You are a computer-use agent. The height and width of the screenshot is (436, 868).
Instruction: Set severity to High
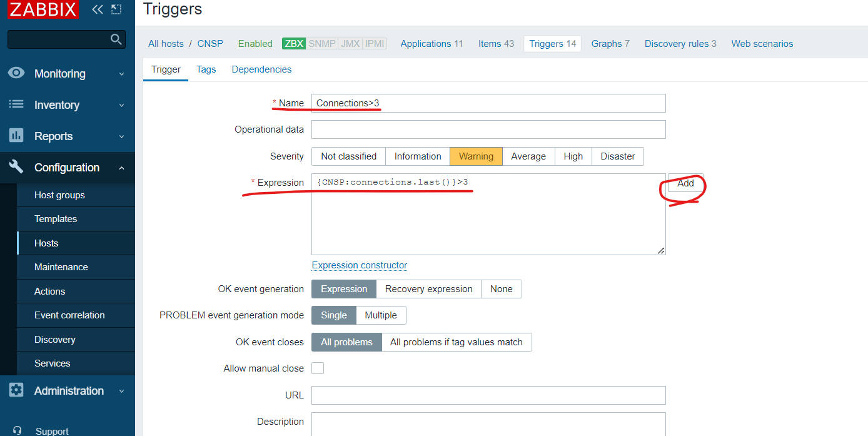click(x=573, y=156)
